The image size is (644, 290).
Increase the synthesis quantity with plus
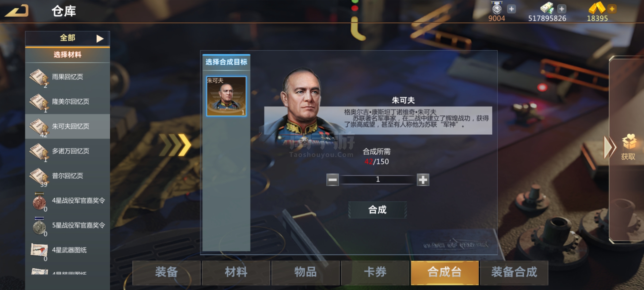click(423, 180)
